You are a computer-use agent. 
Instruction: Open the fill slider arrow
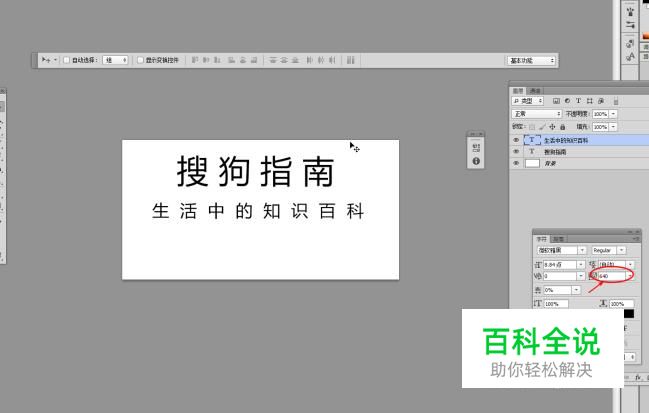pyautogui.click(x=614, y=127)
